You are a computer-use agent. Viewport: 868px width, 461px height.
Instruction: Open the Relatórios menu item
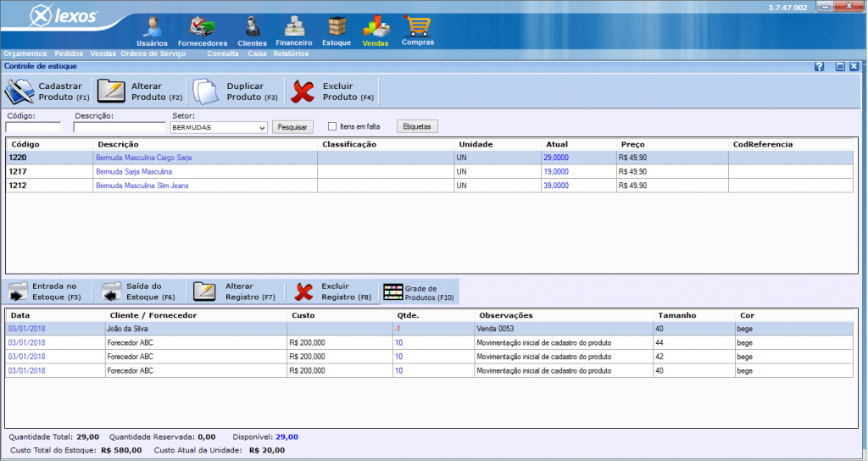(x=291, y=53)
